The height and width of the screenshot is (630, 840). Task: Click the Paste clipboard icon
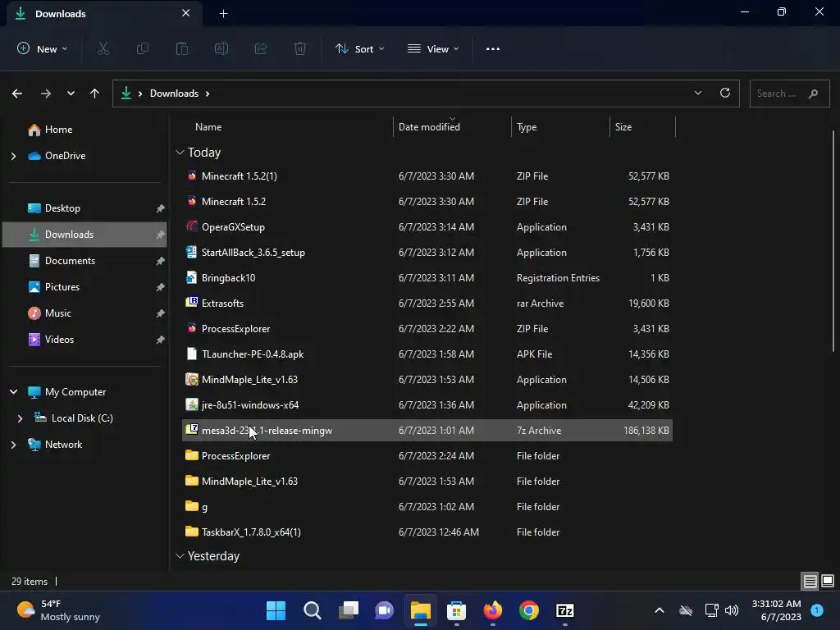(x=182, y=48)
